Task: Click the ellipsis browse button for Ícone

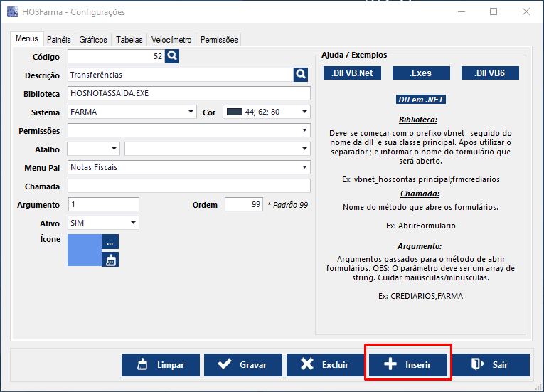Action: click(x=110, y=242)
